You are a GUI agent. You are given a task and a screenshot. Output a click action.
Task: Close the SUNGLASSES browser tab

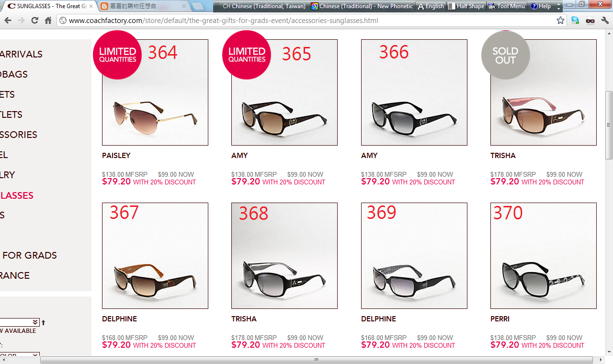pyautogui.click(x=89, y=6)
